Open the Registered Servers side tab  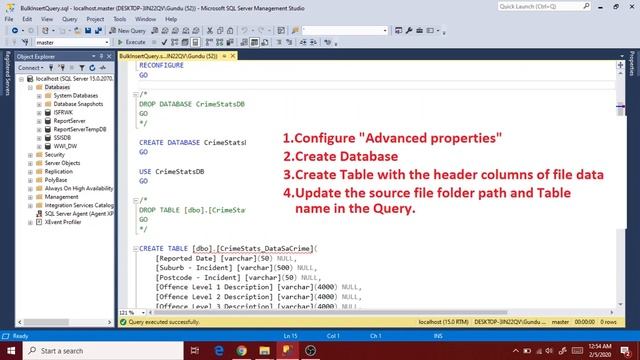[x=7, y=73]
